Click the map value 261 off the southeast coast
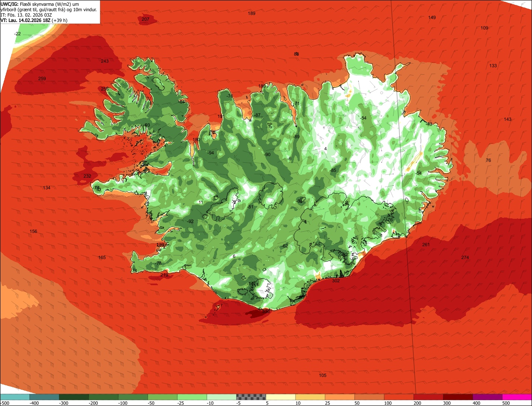Viewport: 532px width, 406px height. click(426, 245)
